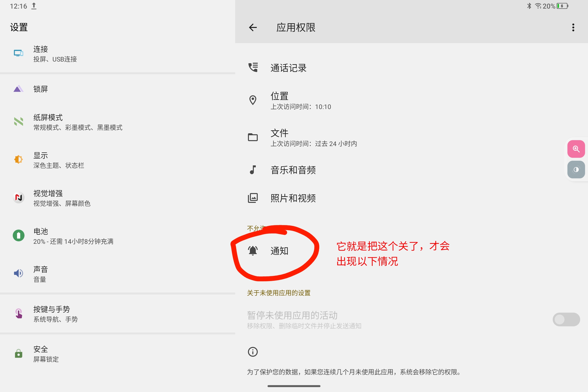Open 按键与手势 settings
588x392 pixels.
(118, 314)
